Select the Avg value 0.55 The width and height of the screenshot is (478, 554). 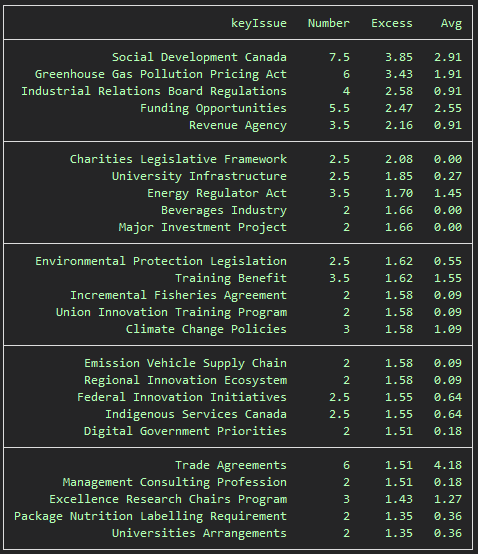coord(448,261)
